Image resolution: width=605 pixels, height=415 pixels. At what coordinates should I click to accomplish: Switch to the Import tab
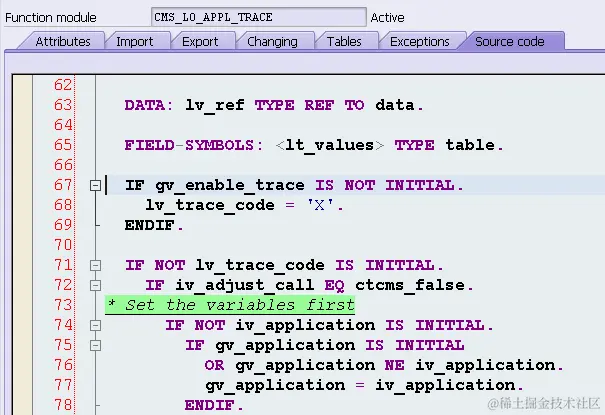(135, 41)
